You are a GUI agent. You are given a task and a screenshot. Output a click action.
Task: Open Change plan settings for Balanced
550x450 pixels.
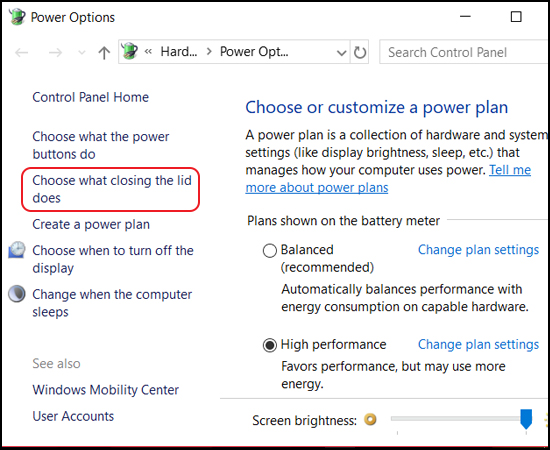point(478,250)
